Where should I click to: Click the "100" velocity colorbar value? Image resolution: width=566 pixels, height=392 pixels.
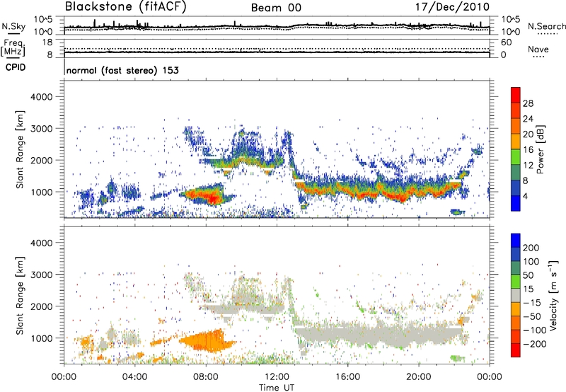531,262
